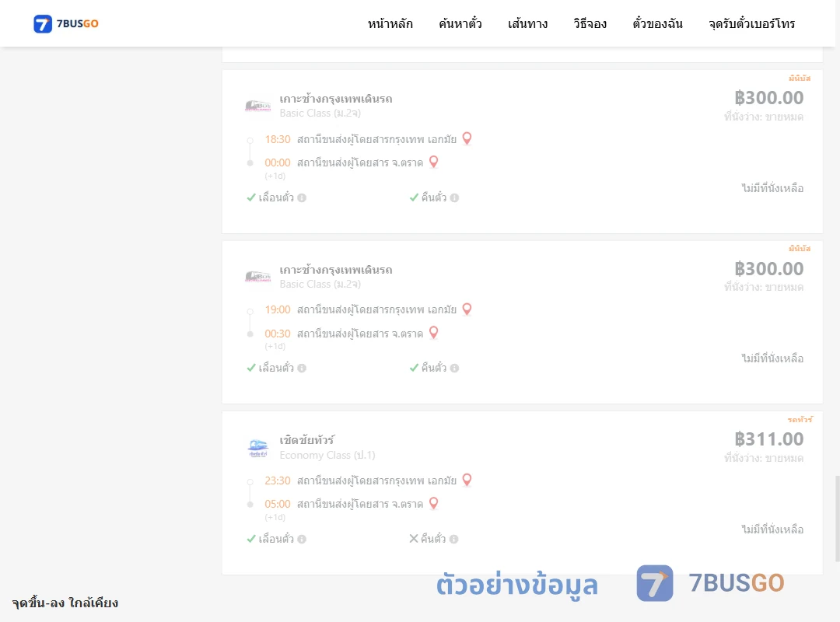Click the ฿300.00 price on the 18:30 trip
The height and width of the screenshot is (622, 840).
(768, 98)
